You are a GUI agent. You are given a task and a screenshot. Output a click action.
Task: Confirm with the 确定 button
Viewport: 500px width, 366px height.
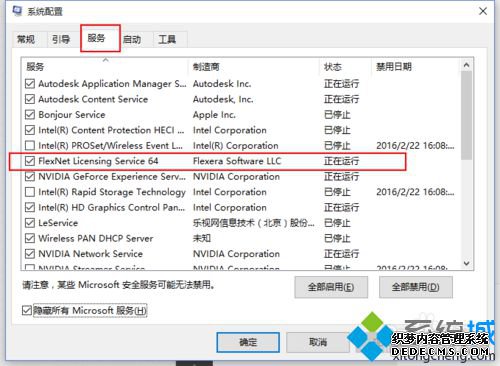[248, 342]
